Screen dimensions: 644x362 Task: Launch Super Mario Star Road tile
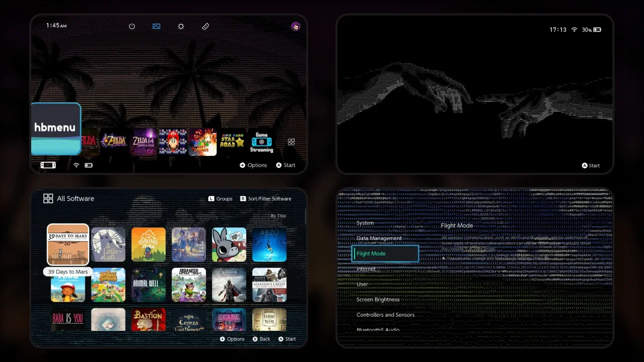pyautogui.click(x=232, y=142)
